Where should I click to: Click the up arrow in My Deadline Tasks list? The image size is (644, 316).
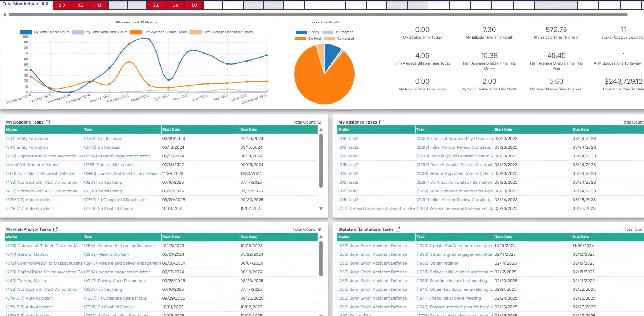pyautogui.click(x=321, y=130)
